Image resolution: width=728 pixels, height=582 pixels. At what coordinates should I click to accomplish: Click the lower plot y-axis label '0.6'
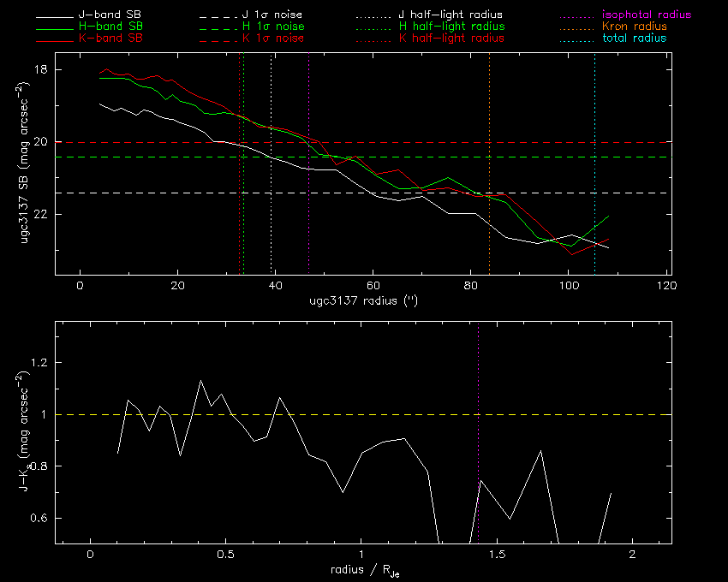coord(39,518)
